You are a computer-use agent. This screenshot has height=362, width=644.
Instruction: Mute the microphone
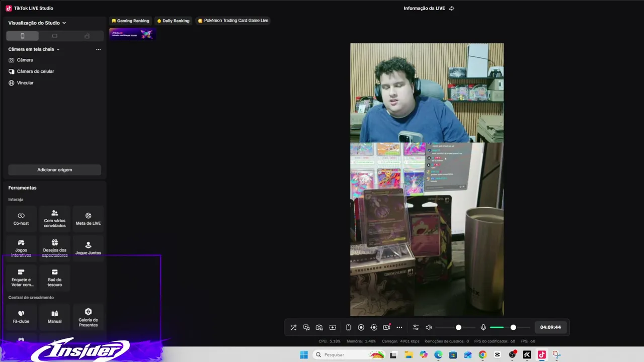point(484,327)
